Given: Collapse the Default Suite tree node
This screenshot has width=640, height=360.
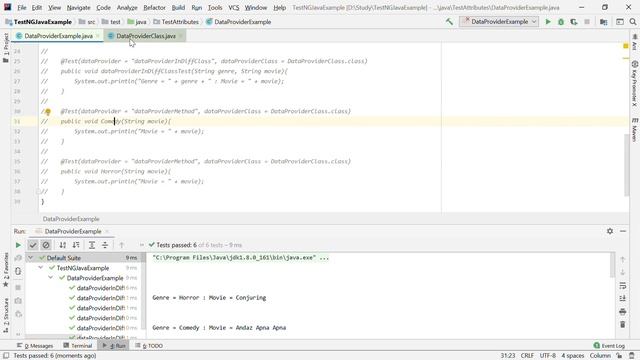Looking at the screenshot, I should (x=30, y=258).
